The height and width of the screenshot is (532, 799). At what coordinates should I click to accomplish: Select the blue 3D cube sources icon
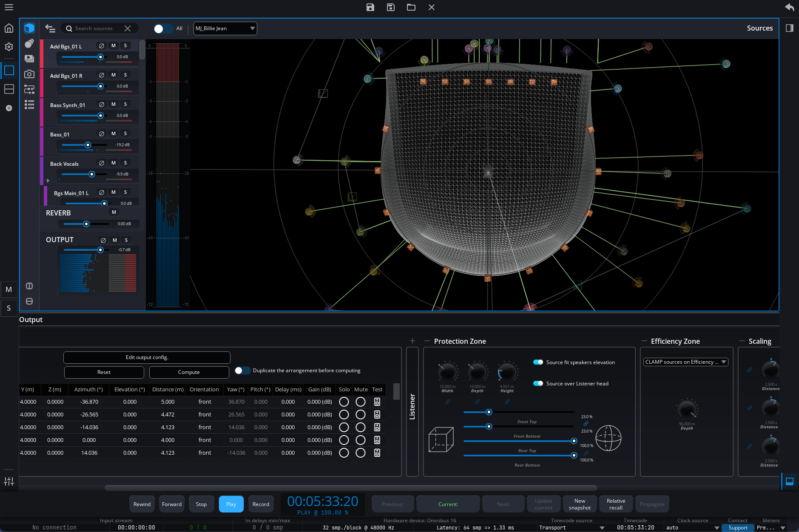(29, 28)
